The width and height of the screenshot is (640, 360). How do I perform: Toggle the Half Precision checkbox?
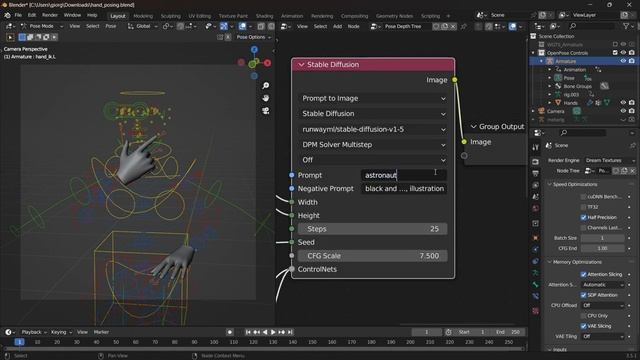(583, 218)
